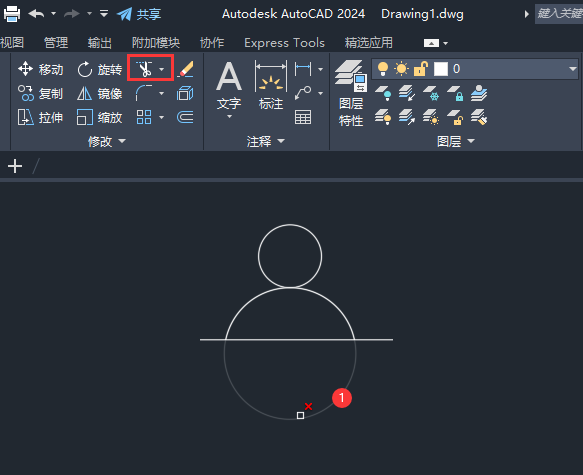Select the 拉伸 stretch tool
Image resolution: width=583 pixels, height=475 pixels.
(x=41, y=117)
